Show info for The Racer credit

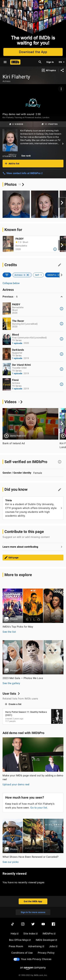tap(61, 324)
